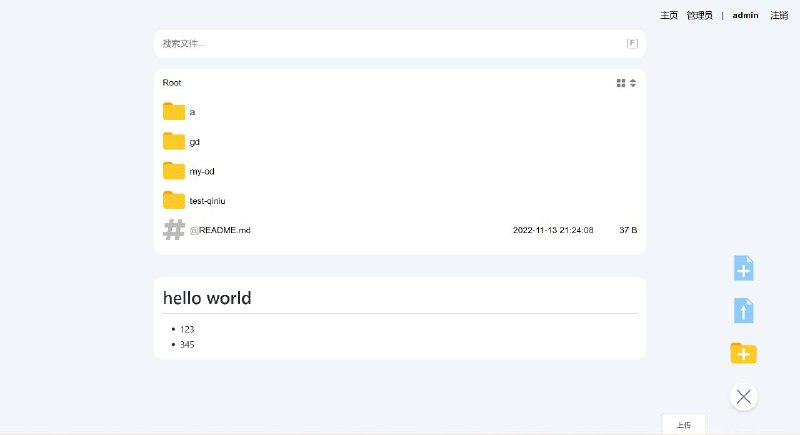
Task: Switch to grid view layout
Action: coord(621,83)
